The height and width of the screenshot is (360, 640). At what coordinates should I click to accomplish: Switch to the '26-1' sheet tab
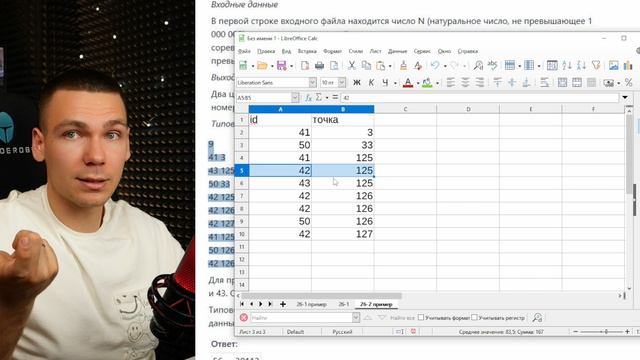(344, 304)
